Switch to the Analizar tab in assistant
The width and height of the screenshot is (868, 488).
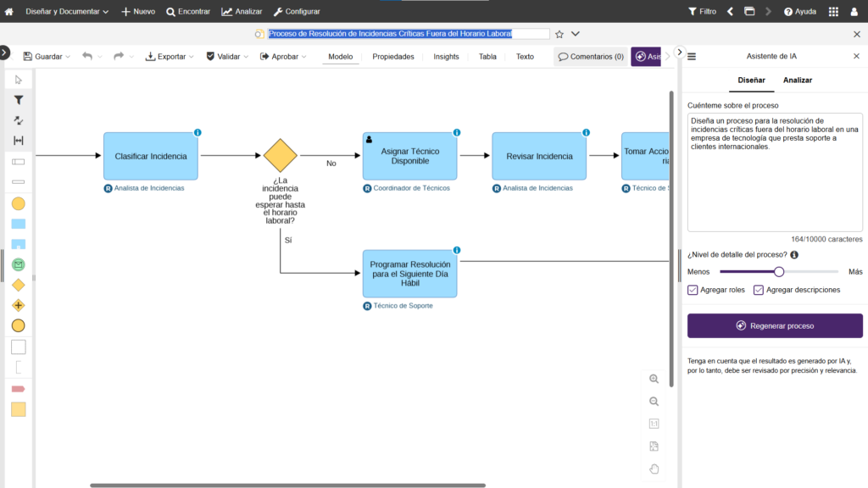(798, 80)
